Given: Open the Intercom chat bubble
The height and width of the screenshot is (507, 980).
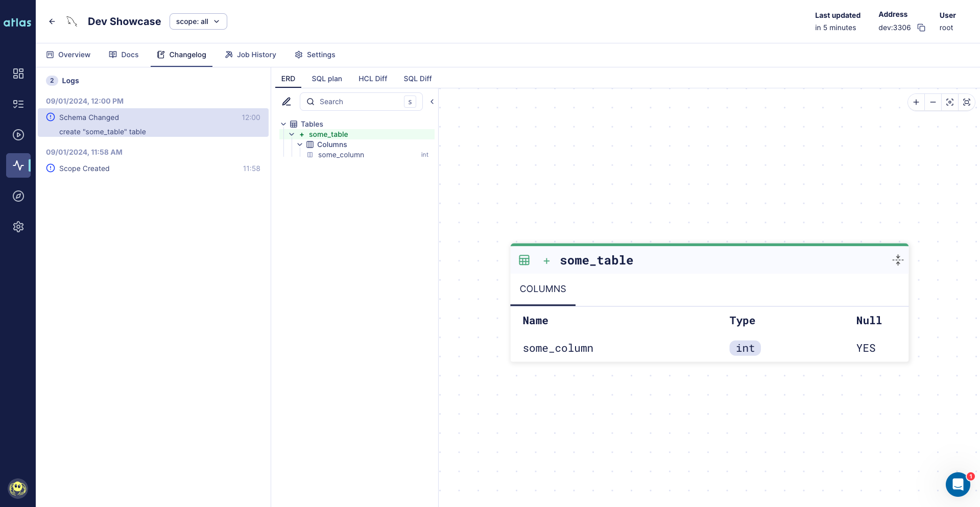Looking at the screenshot, I should tap(957, 485).
